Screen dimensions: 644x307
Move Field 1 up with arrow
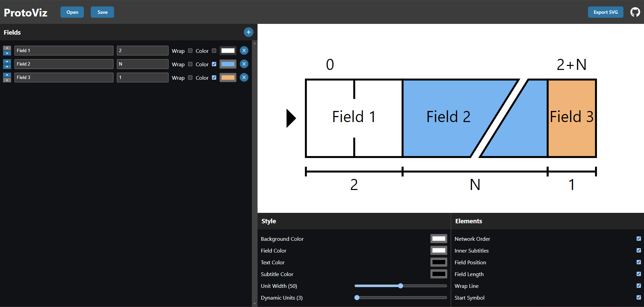click(7, 48)
